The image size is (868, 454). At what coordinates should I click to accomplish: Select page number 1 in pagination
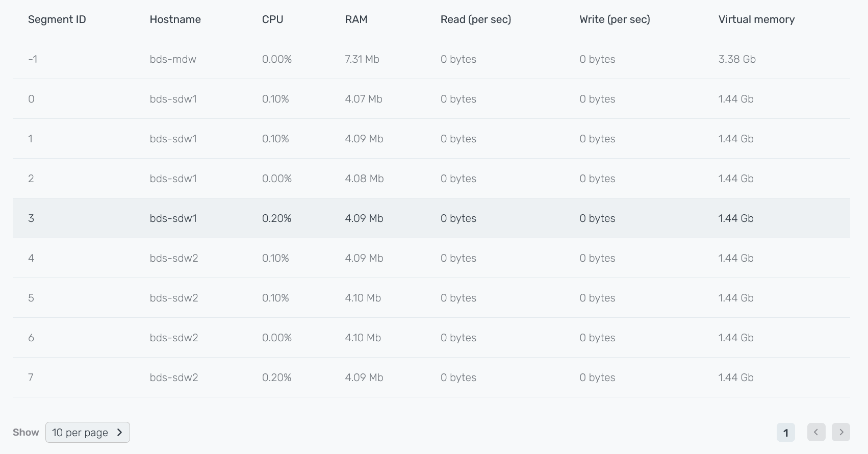point(785,432)
